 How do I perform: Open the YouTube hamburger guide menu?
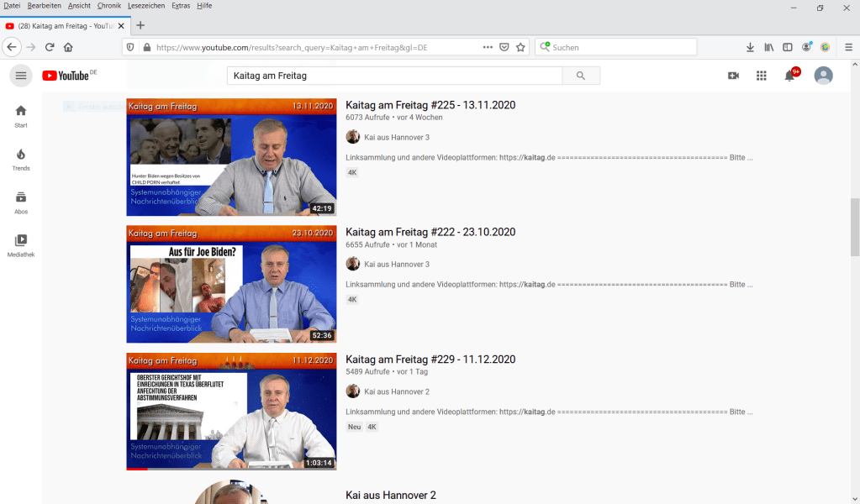(x=21, y=76)
